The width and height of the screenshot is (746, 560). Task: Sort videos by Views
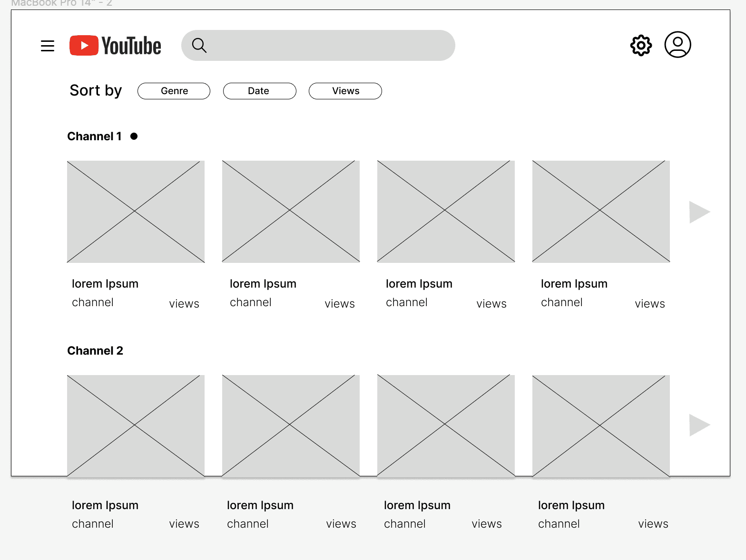[345, 91]
